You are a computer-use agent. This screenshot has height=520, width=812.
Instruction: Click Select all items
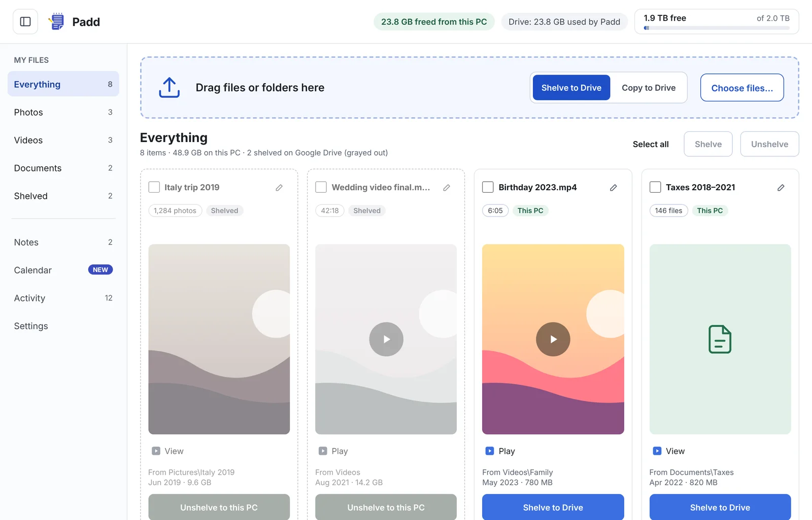[x=651, y=144]
